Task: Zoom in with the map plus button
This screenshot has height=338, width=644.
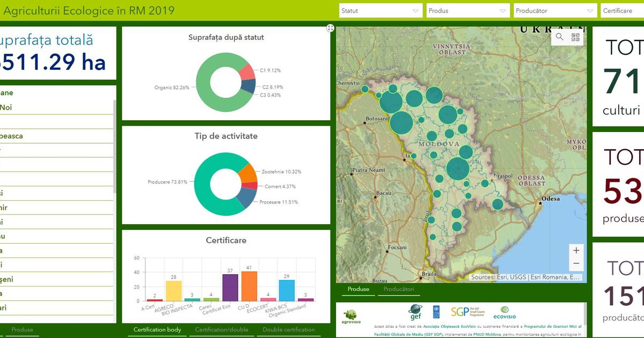Action: pyautogui.click(x=576, y=251)
